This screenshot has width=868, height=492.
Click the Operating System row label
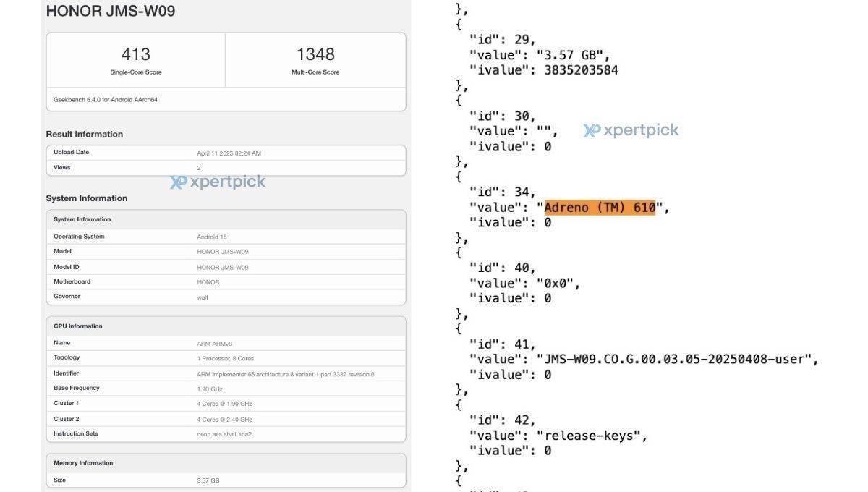tap(79, 237)
